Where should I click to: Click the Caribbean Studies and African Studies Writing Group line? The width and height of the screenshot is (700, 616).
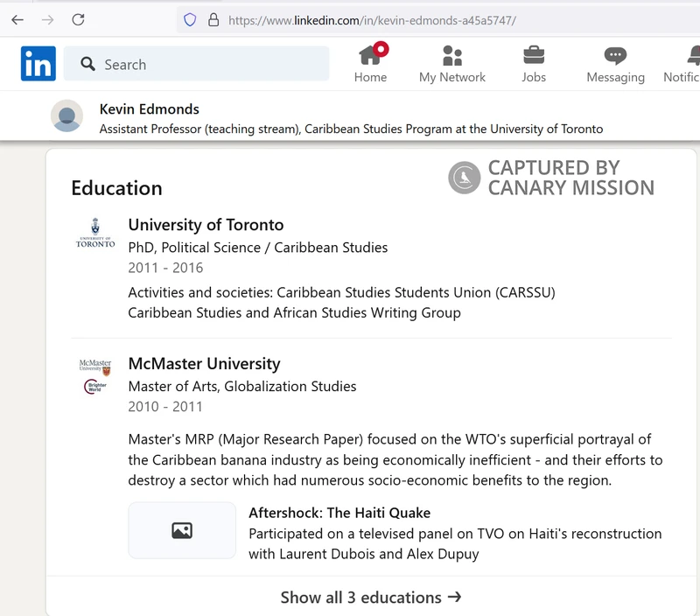click(x=294, y=312)
